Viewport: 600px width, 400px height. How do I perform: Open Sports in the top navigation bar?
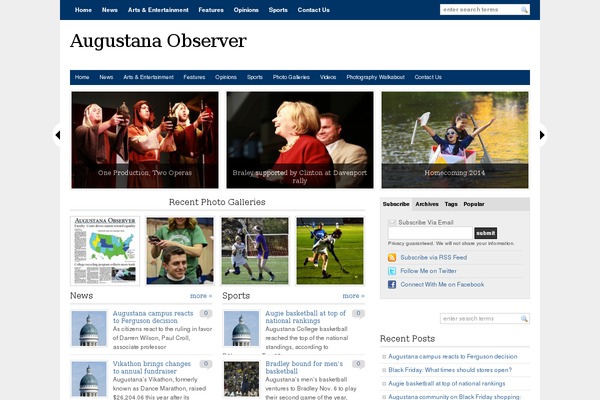tap(278, 10)
